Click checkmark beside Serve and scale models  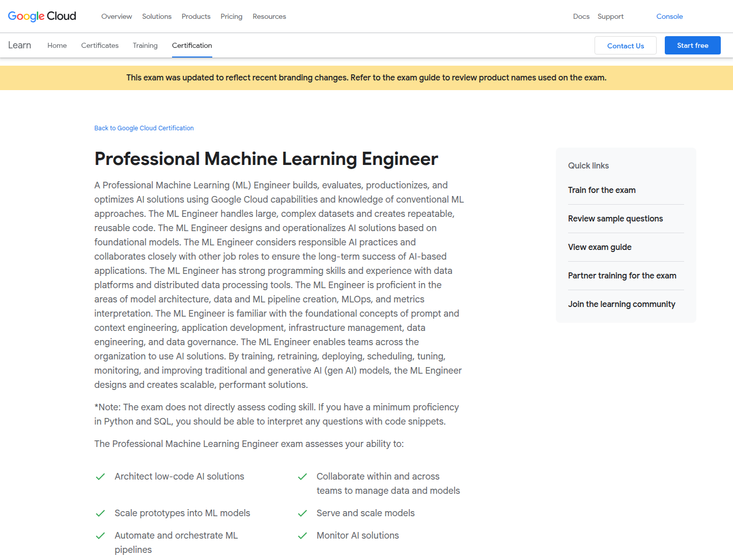pyautogui.click(x=302, y=513)
